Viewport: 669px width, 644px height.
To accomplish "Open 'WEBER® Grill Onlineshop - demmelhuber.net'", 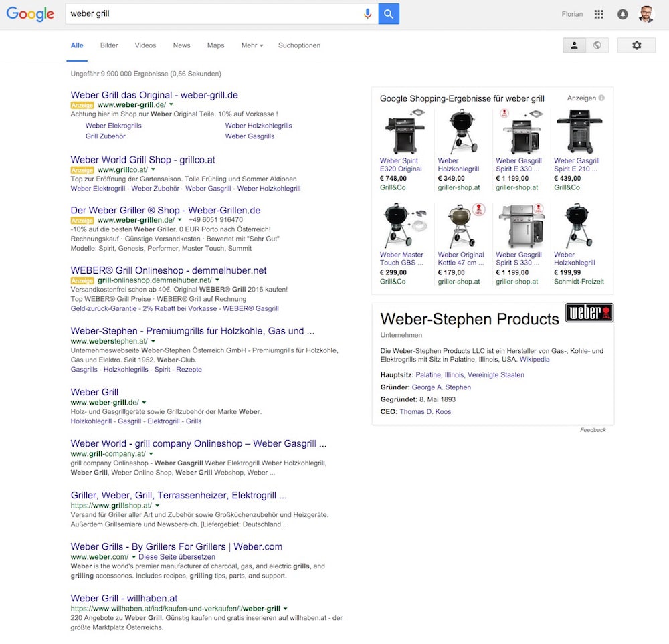I will 169,270.
